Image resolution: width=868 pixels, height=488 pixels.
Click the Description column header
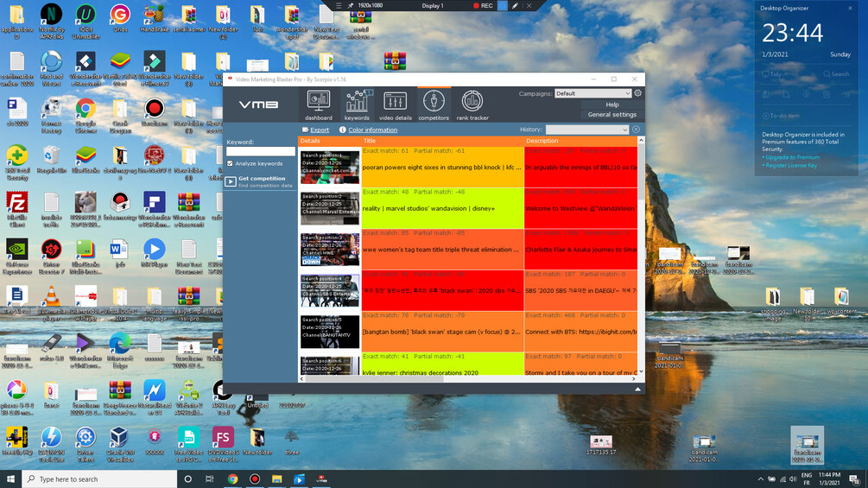point(580,141)
